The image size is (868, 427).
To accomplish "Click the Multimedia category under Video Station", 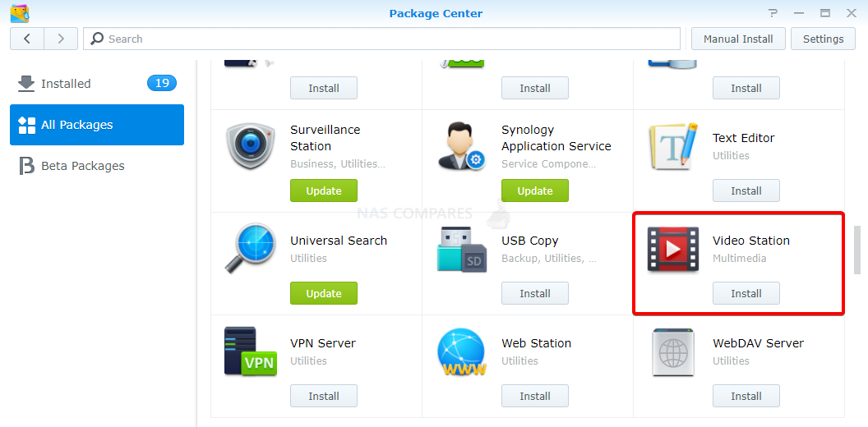I will (x=740, y=259).
